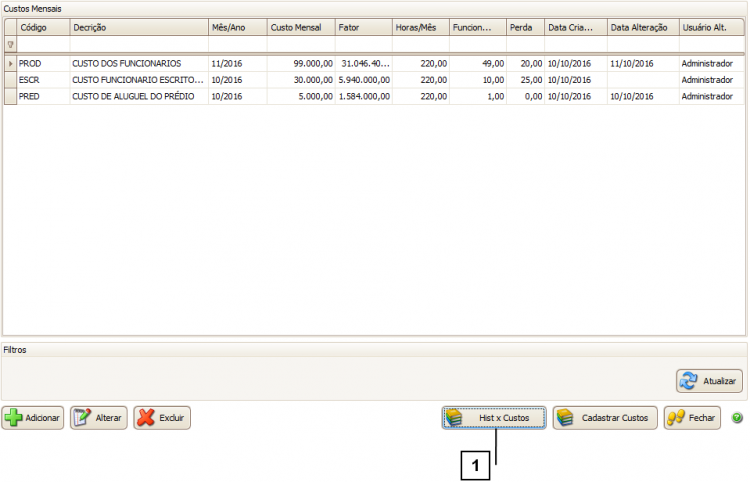
Task: Click the Mês/Ano column header
Action: [x=237, y=27]
